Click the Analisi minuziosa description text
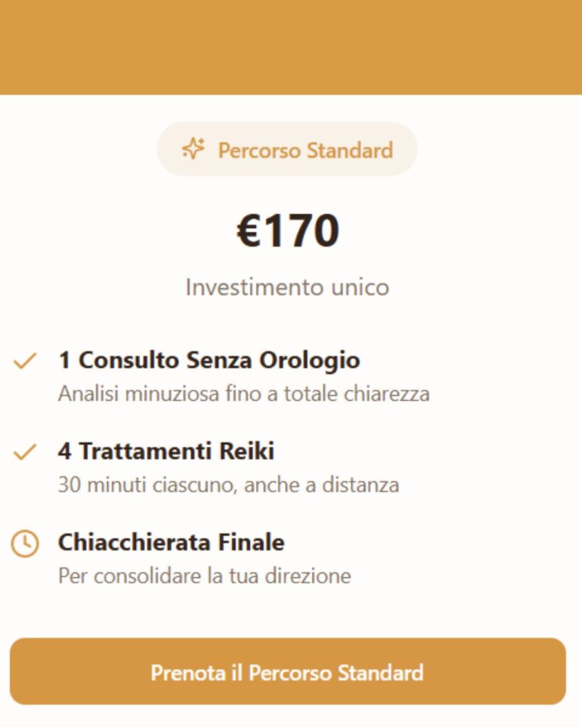Viewport: 582px width, 728px height. point(244,393)
